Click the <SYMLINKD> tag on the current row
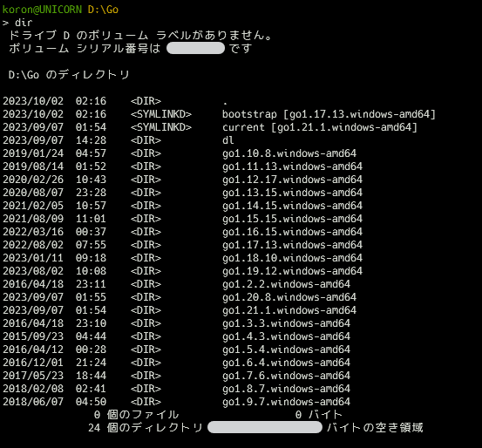The height and width of the screenshot is (448, 482). point(161,127)
